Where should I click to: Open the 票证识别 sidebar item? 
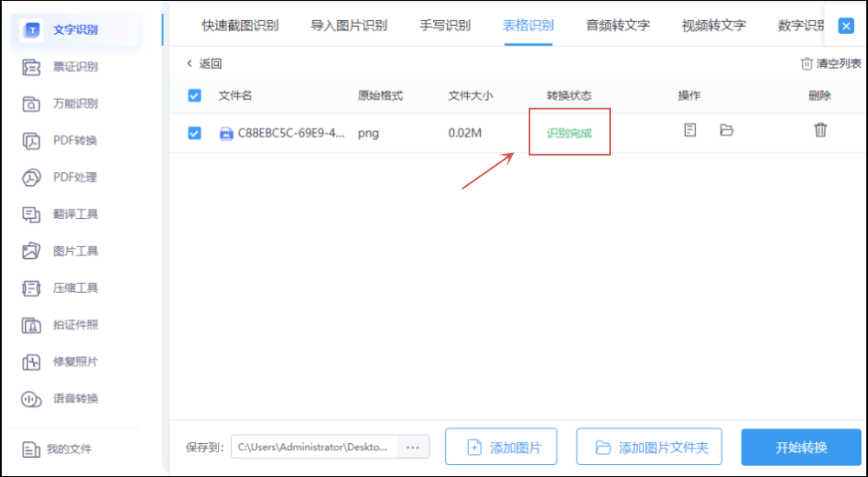(60, 67)
